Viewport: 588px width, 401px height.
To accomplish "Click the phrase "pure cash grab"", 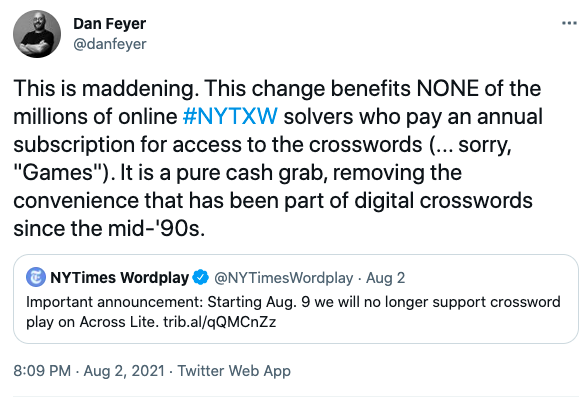I will click(x=251, y=173).
